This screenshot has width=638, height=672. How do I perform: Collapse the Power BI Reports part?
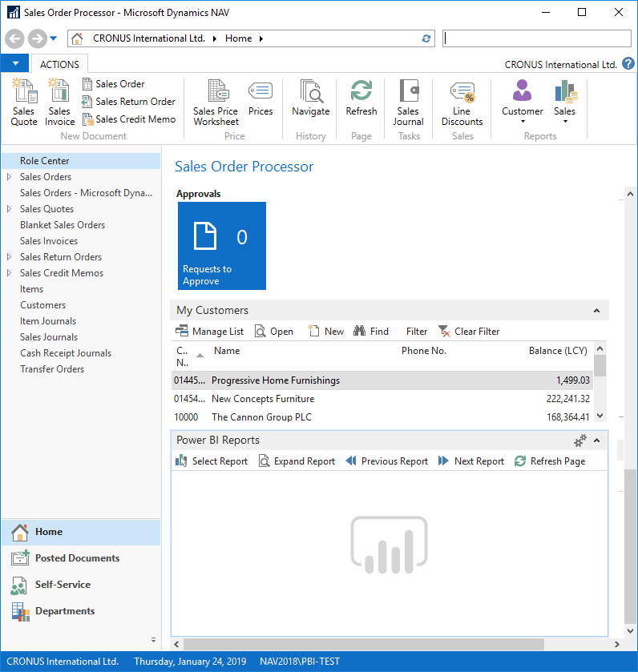coord(596,441)
